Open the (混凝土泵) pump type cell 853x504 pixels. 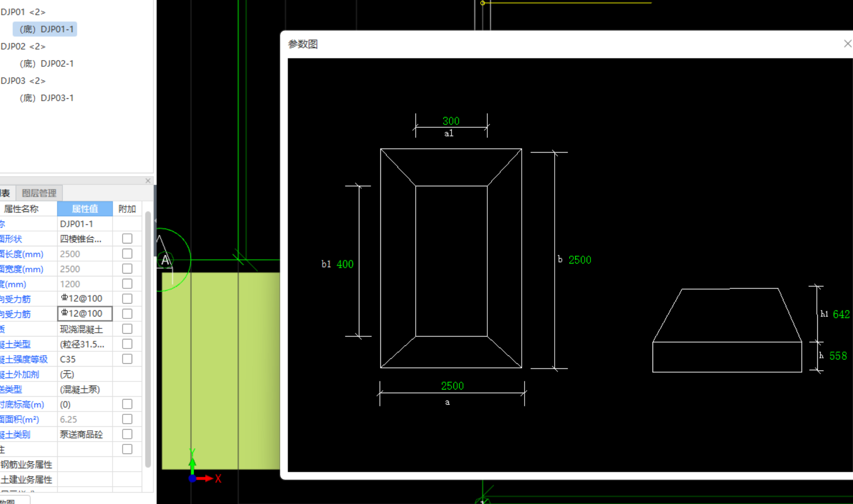click(85, 389)
